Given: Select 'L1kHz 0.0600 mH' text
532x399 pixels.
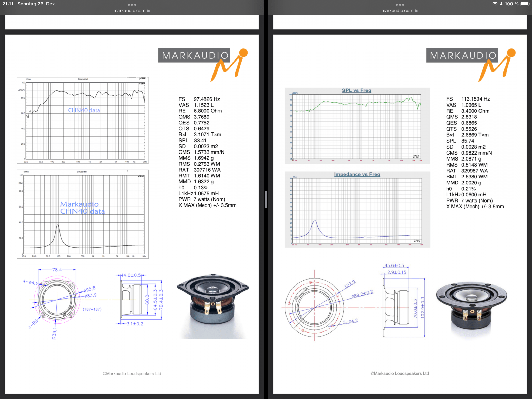Looking at the screenshot, I should [466, 195].
